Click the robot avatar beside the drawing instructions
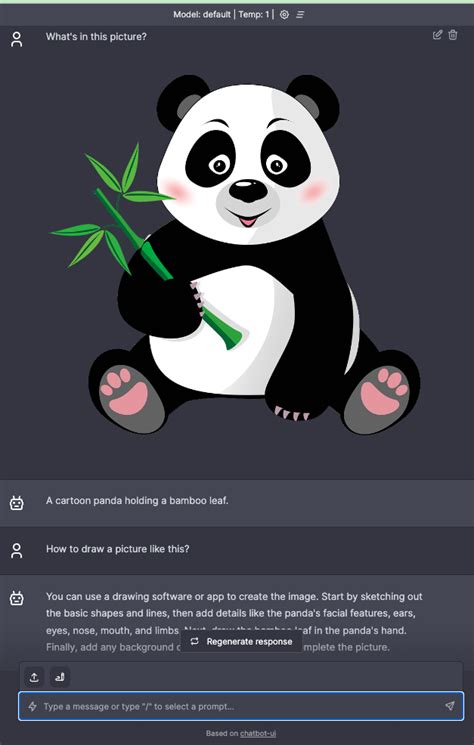 17,598
